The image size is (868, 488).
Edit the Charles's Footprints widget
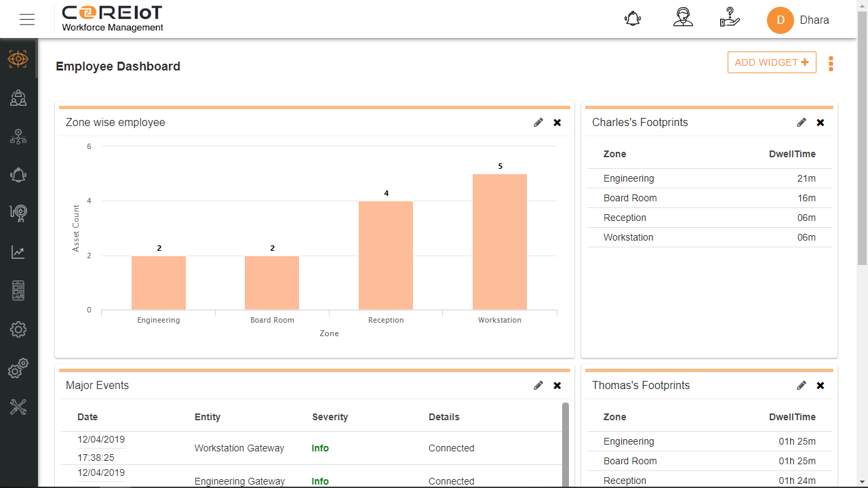tap(802, 123)
